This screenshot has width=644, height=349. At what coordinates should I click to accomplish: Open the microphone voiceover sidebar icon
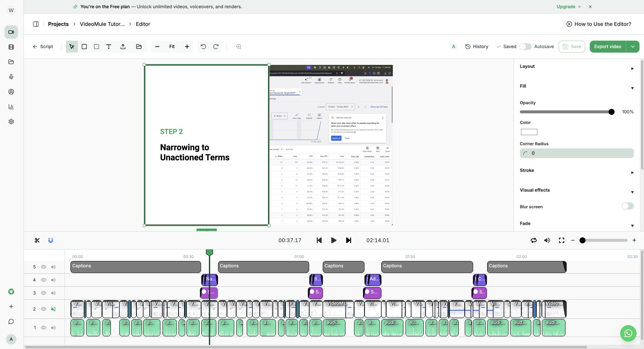11,77
